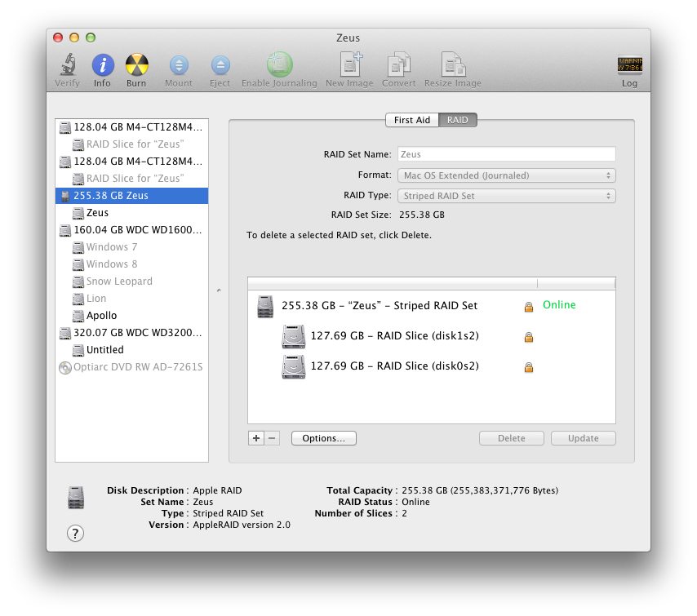The width and height of the screenshot is (697, 616).
Task: Select the first 128.04 GB M4-CT128M4 disk
Action: point(131,127)
